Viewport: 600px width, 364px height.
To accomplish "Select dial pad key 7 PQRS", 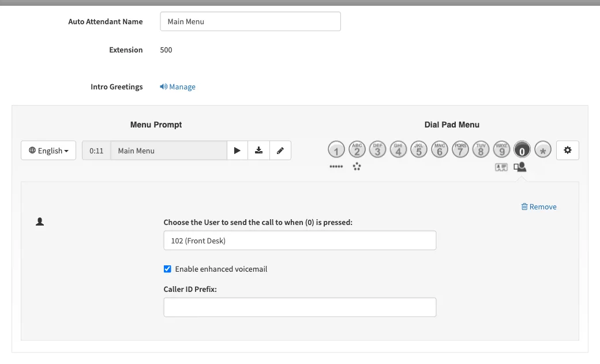I will pos(460,149).
